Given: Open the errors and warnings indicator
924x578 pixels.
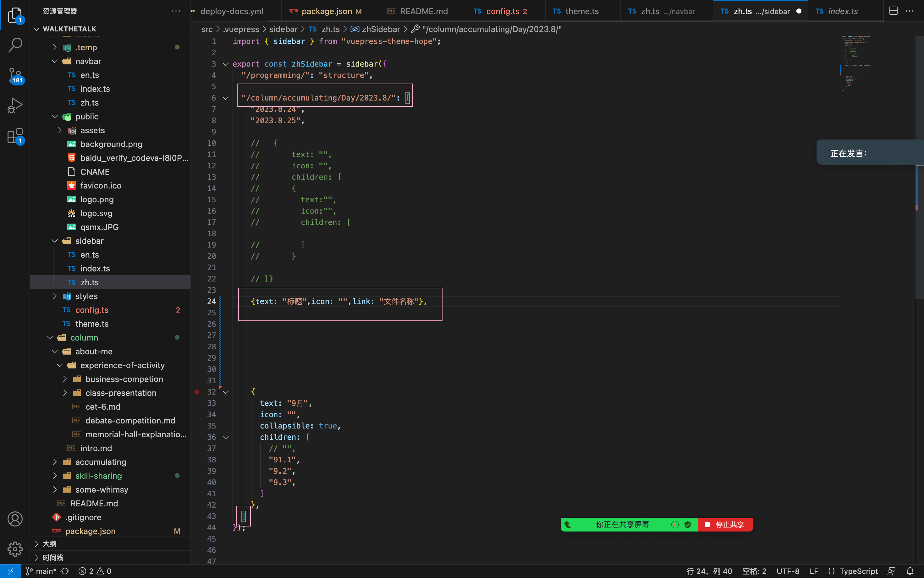Looking at the screenshot, I should 95,571.
